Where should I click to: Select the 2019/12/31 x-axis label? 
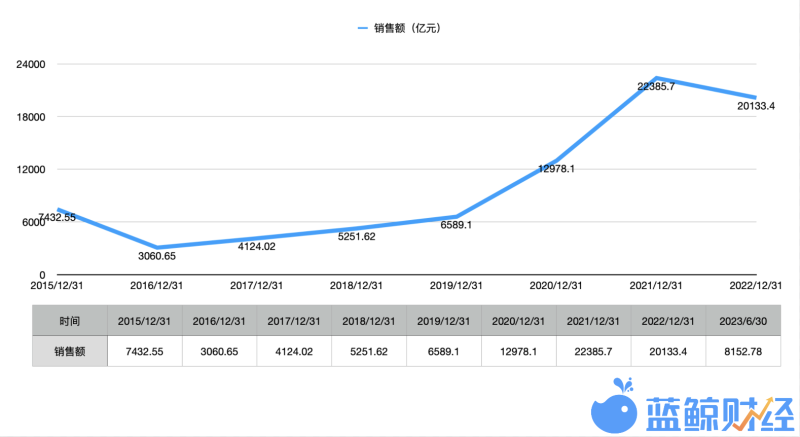point(456,286)
